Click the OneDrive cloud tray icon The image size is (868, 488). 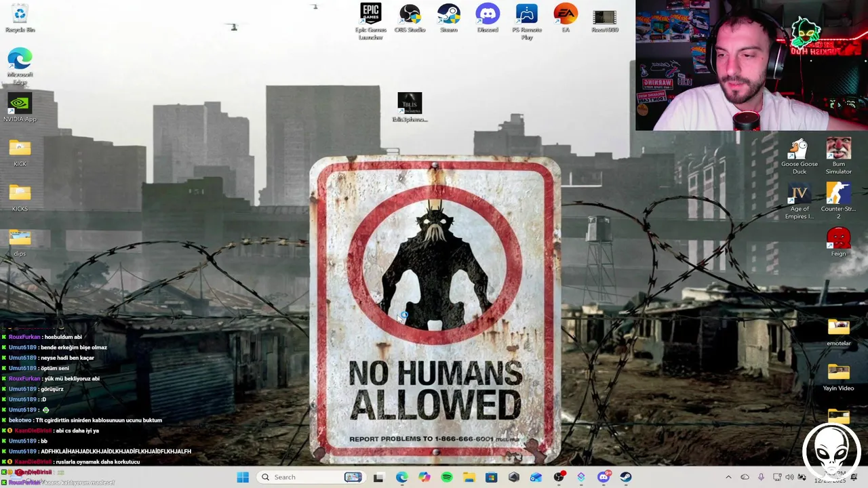pos(745,477)
